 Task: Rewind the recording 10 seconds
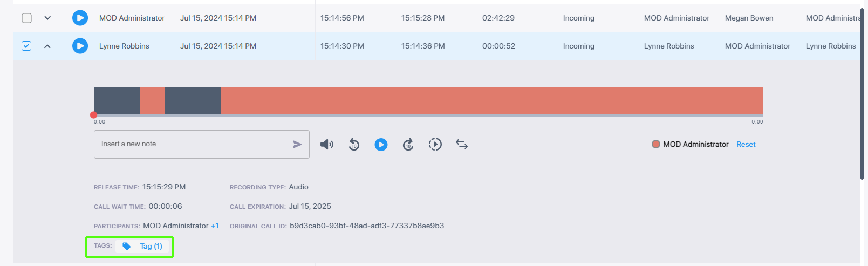(x=354, y=145)
